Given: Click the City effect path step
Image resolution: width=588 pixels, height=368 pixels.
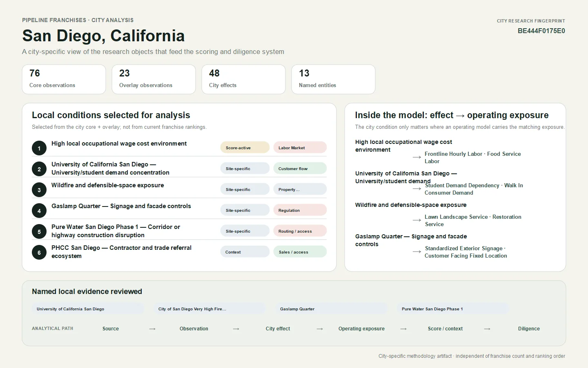Looking at the screenshot, I should pos(278,329).
